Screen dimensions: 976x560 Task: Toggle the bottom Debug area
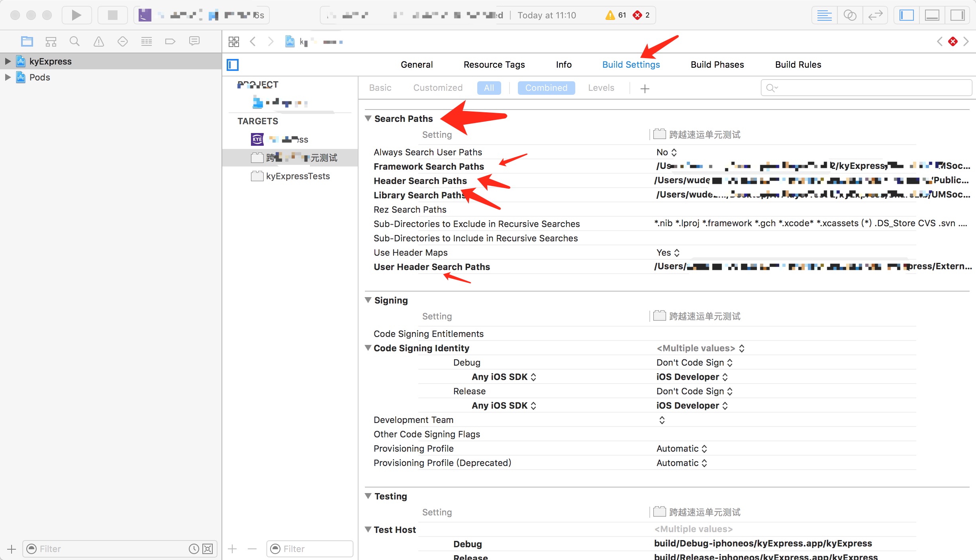(x=932, y=15)
